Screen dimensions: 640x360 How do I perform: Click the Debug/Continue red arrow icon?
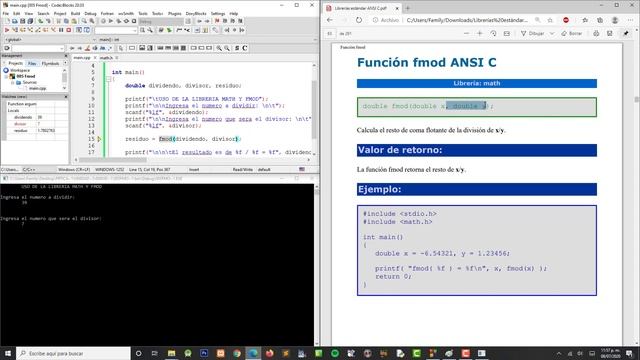tap(7, 30)
